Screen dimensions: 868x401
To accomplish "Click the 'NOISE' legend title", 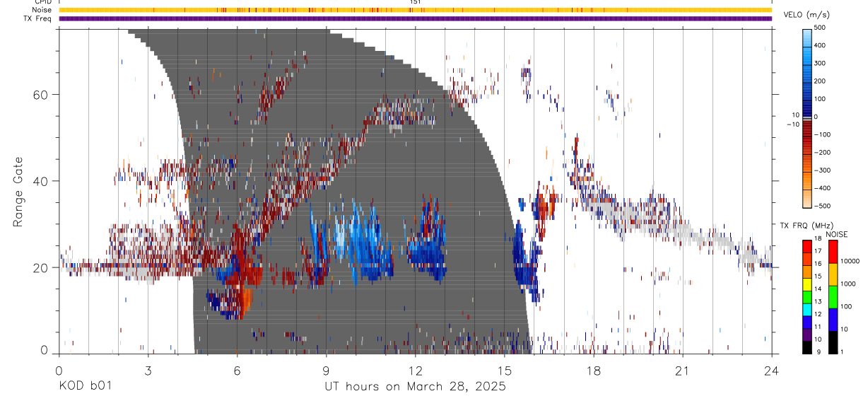I will coord(836,234).
